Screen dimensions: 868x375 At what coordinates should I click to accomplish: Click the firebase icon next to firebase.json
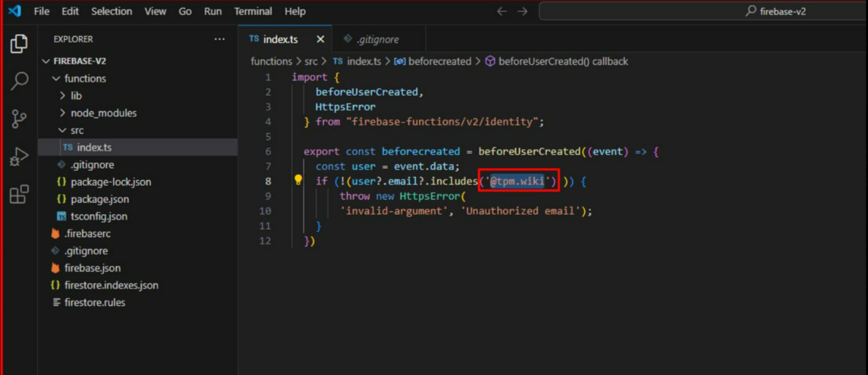click(x=55, y=268)
